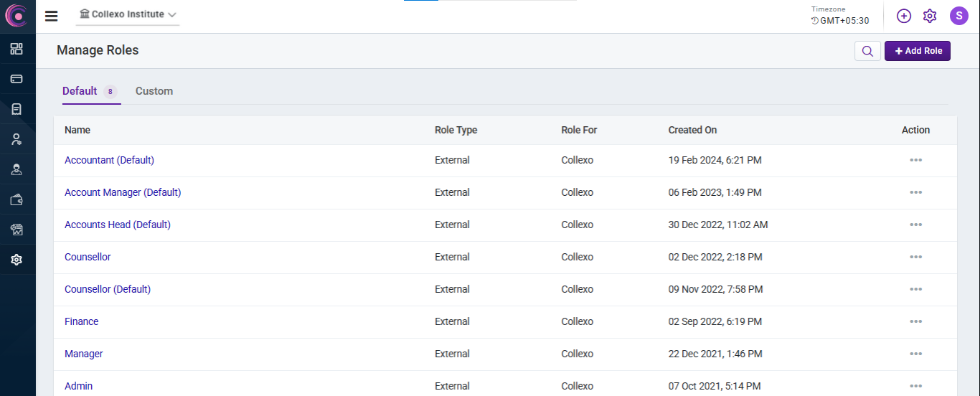Screen dimensions: 980x396
Task: Click the wallet icon in sidebar
Action: [17, 199]
